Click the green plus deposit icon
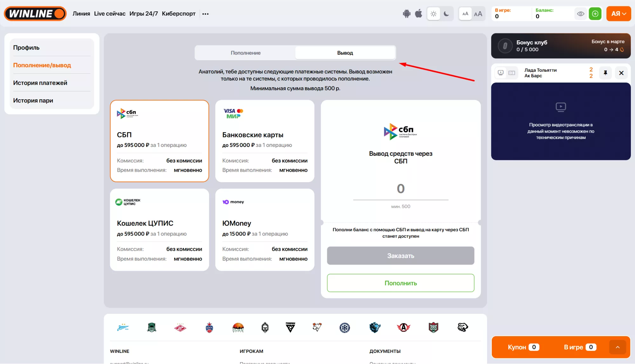Viewport: 635px width, 364px height. coord(595,14)
